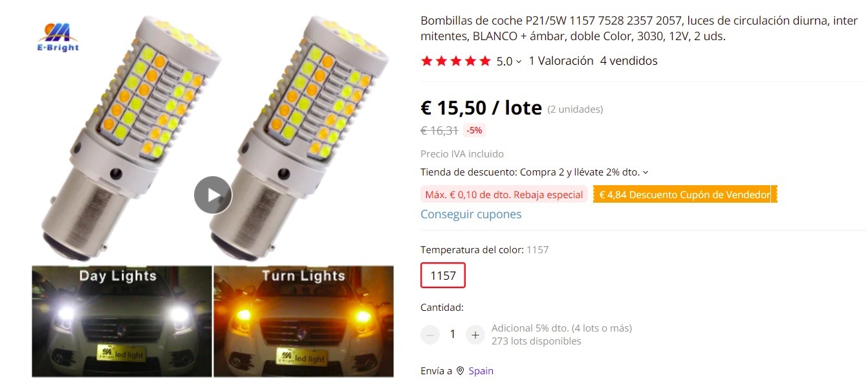Open the Conseguir cupones link
This screenshot has height=384, width=868.
(471, 214)
